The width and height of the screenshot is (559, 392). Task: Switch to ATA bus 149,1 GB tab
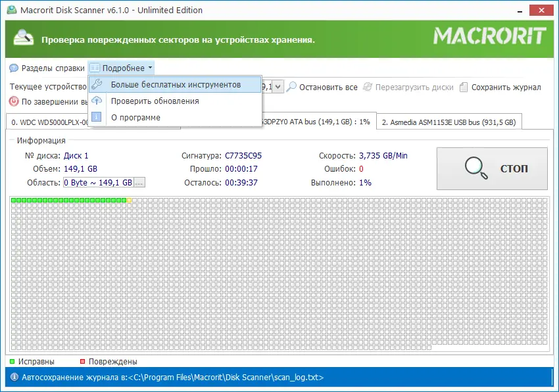coord(319,122)
